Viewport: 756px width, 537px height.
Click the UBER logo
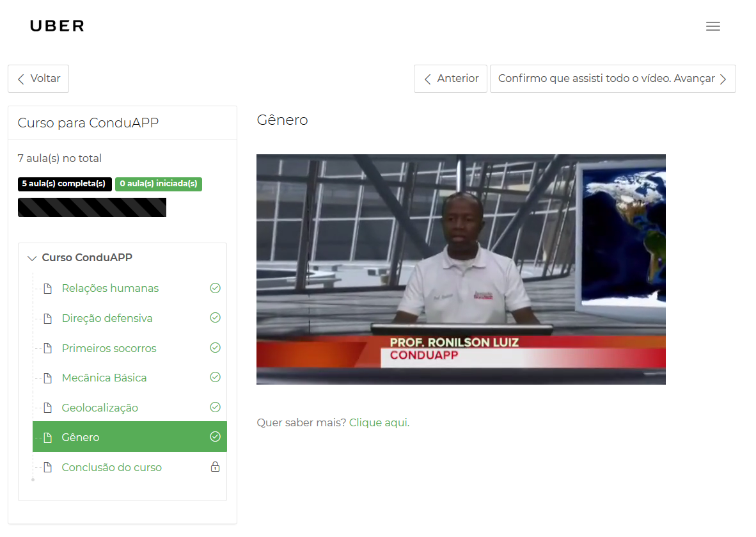pyautogui.click(x=57, y=26)
